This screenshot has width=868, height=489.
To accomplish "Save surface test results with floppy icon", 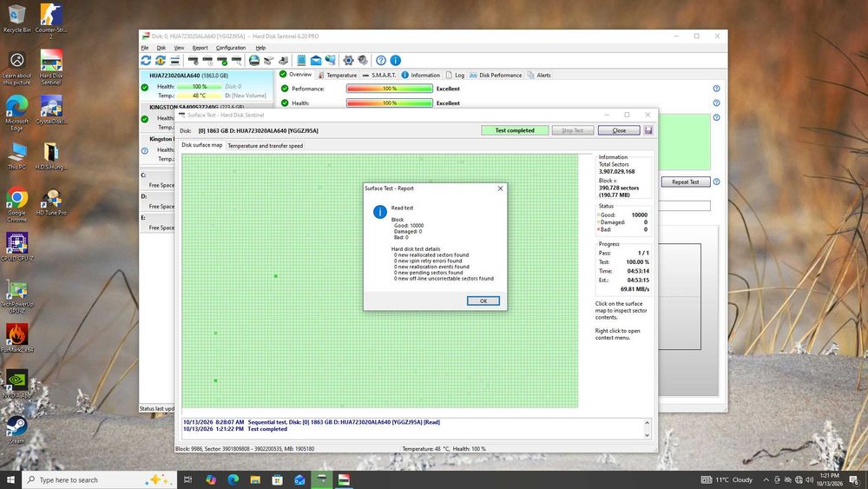I will click(x=648, y=130).
